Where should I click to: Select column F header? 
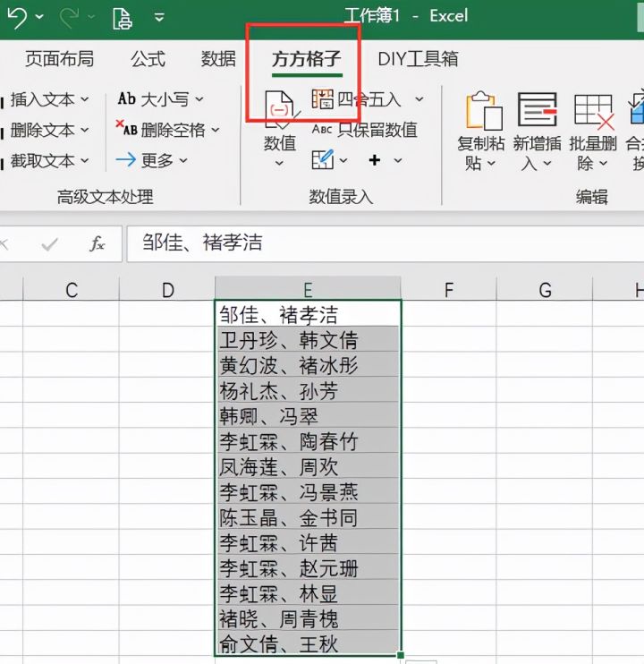coord(449,290)
